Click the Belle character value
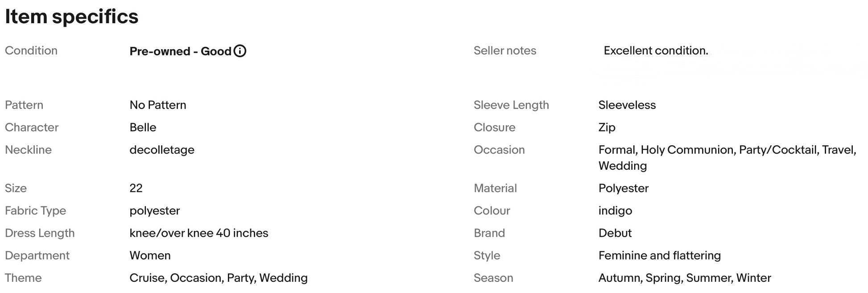The width and height of the screenshot is (868, 293). 143,127
